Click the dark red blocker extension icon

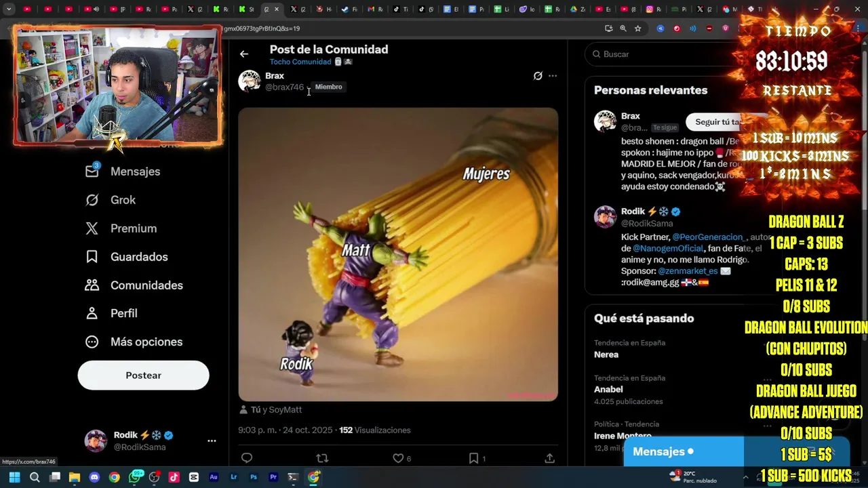(x=709, y=28)
